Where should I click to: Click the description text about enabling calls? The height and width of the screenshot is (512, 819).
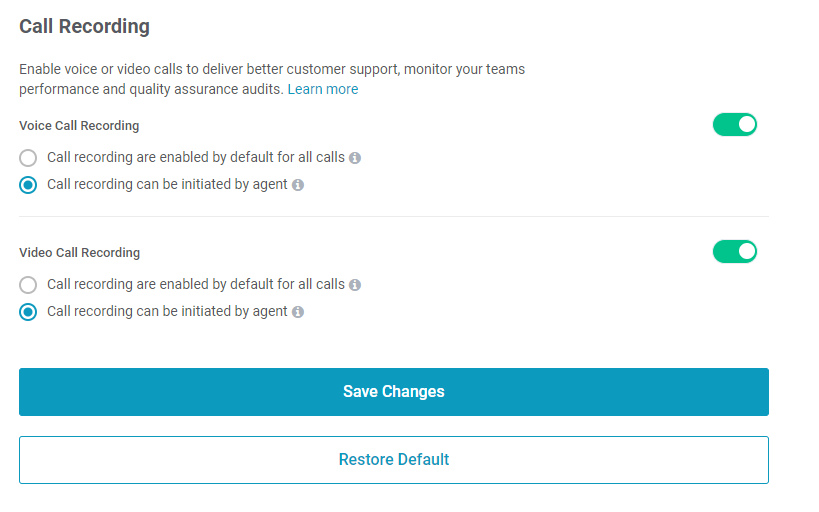click(272, 79)
